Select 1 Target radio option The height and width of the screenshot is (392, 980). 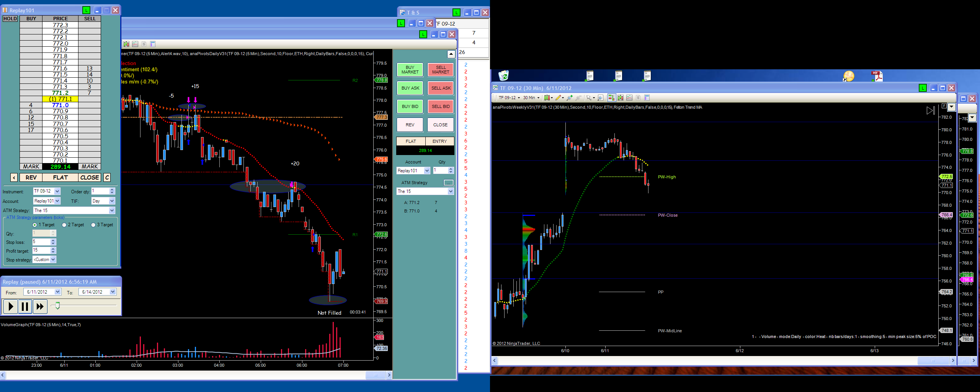tap(34, 225)
